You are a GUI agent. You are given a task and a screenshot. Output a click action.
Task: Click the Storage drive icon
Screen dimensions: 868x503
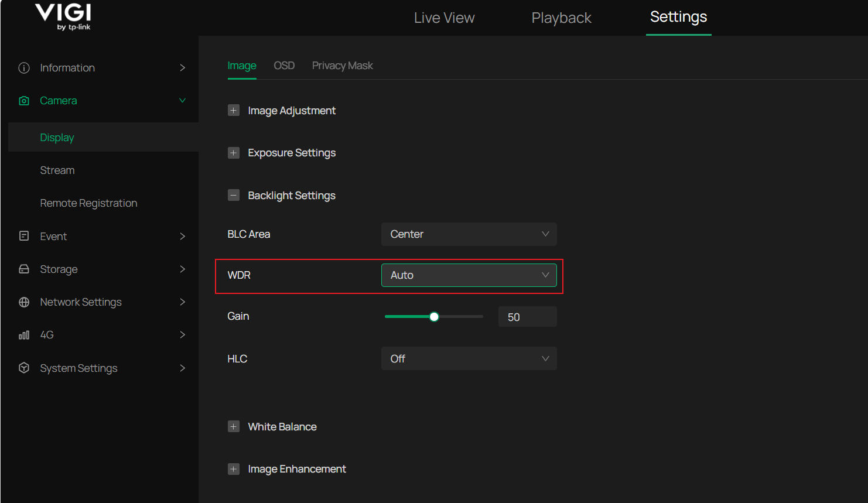24,269
